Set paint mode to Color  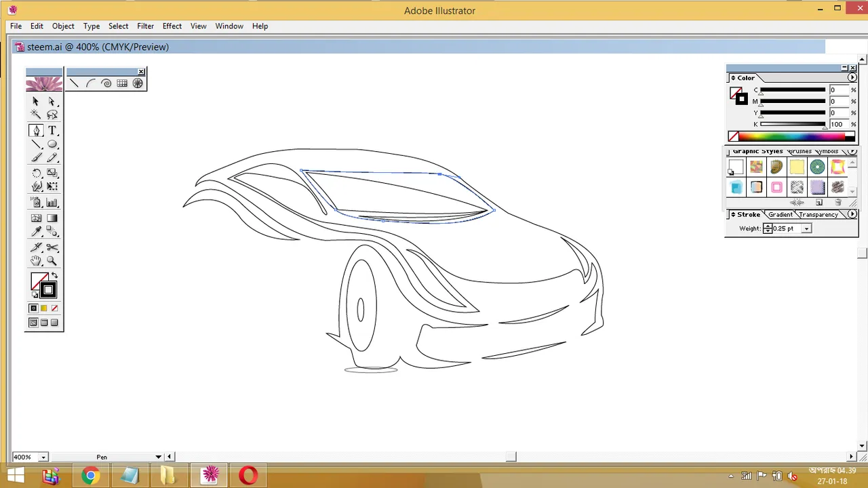[33, 308]
